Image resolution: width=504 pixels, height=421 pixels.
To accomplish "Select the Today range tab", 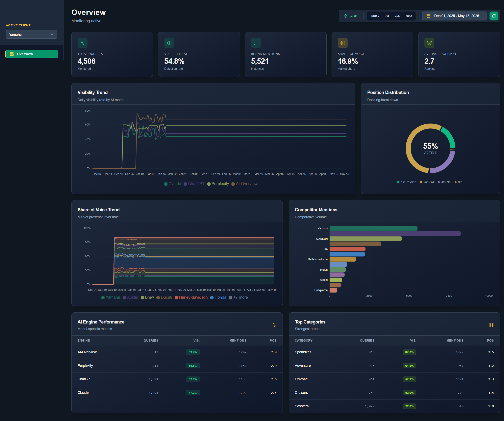I will [x=375, y=16].
